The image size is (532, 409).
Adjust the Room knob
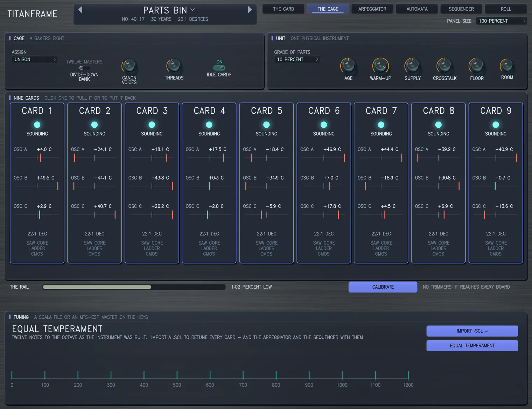click(507, 65)
